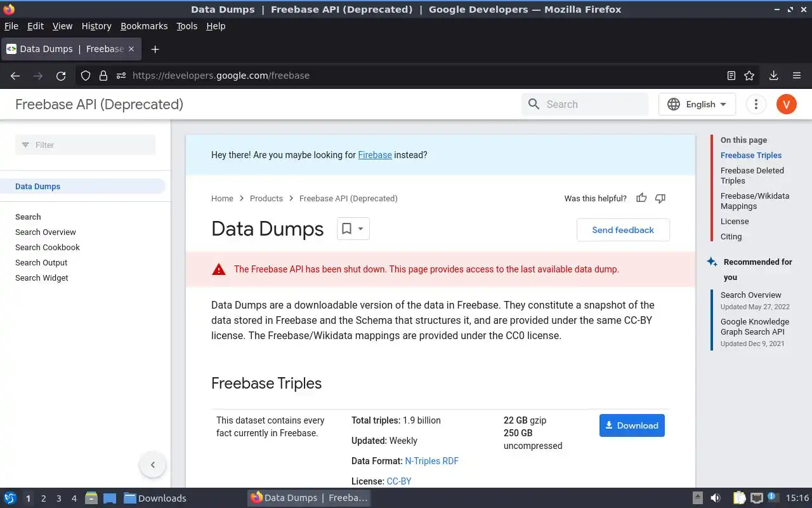Save page with the bookmark icon
The width and height of the screenshot is (812, 508).
346,229
